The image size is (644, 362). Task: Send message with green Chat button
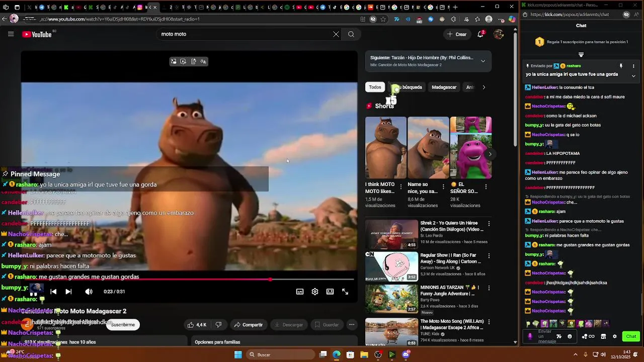tap(631, 336)
